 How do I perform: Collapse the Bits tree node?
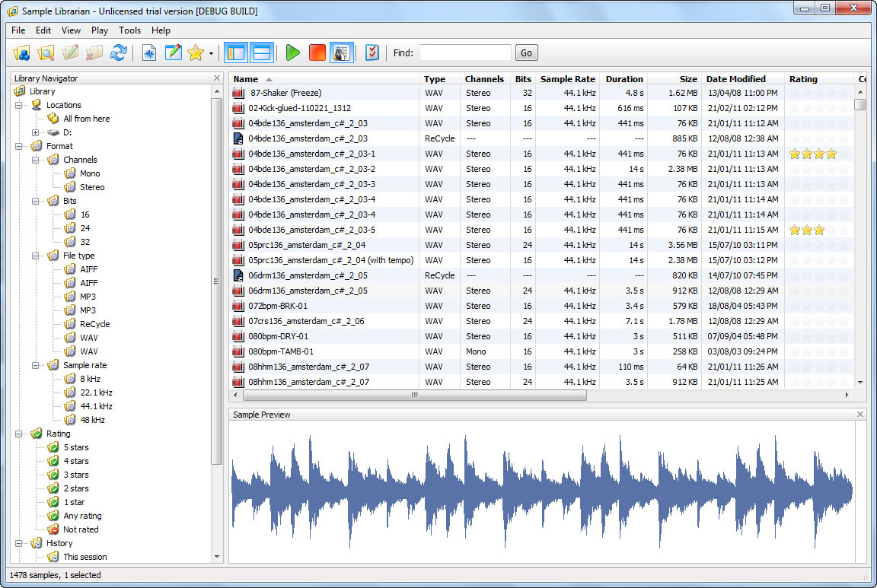(35, 202)
